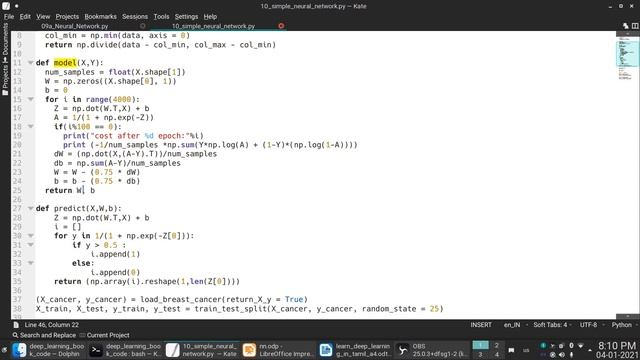Image resolution: width=640 pixels, height=360 pixels.
Task: Close the 09a_Neural_Network.py tab
Action: point(142,26)
